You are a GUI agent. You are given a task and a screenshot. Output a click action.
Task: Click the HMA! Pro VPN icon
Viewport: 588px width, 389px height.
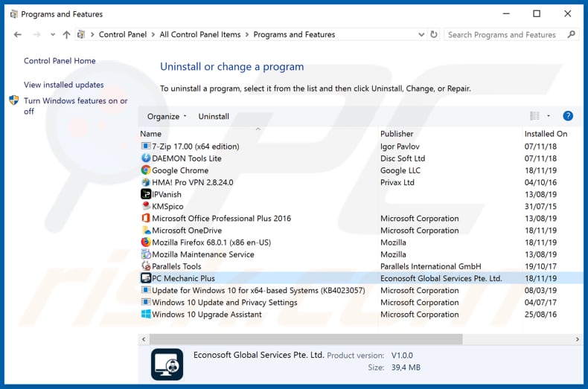[146, 182]
